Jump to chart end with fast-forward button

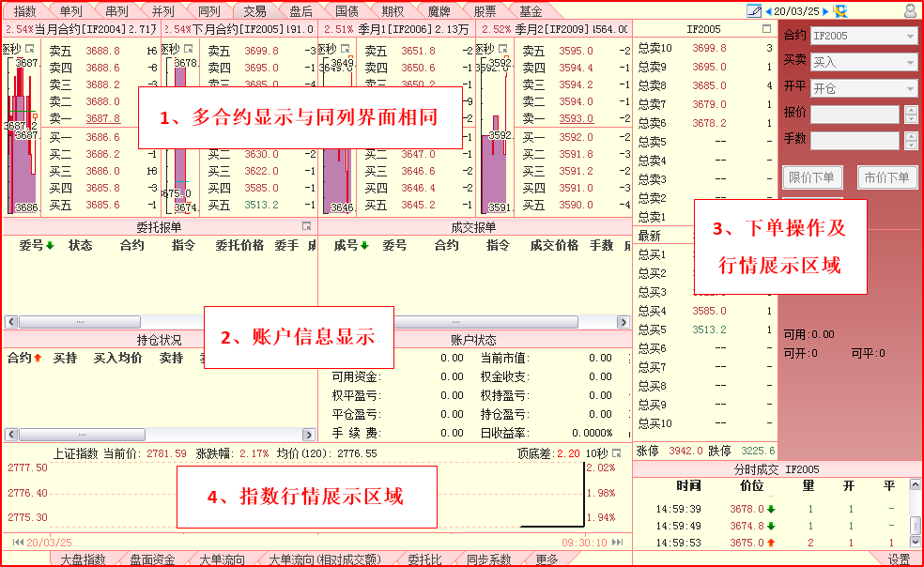click(617, 543)
